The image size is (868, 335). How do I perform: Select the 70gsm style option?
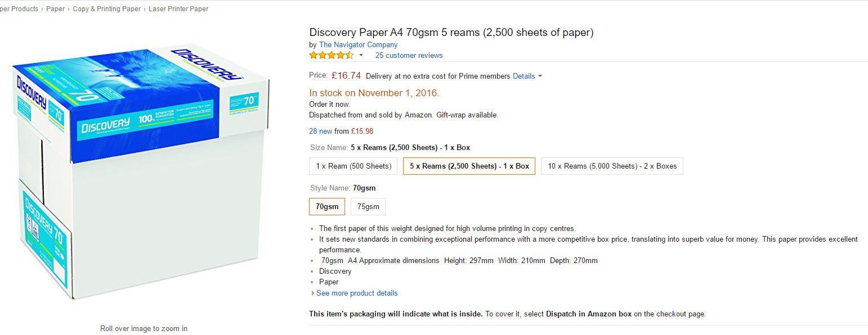click(x=327, y=206)
